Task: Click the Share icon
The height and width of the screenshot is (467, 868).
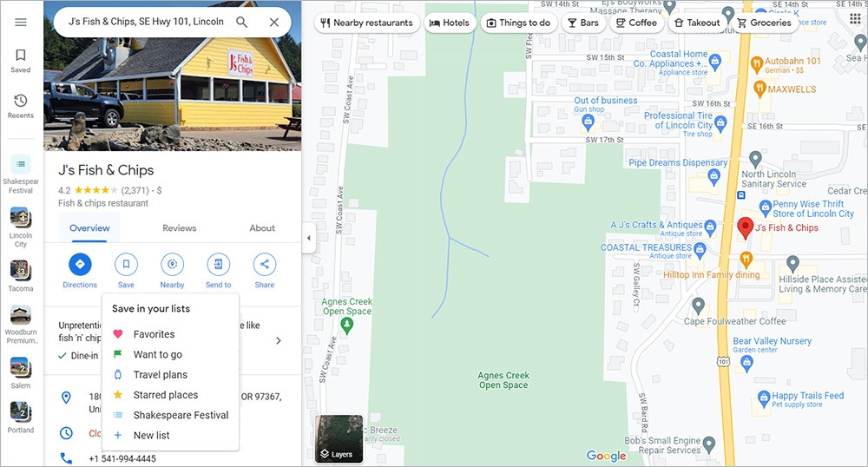Action: [265, 265]
